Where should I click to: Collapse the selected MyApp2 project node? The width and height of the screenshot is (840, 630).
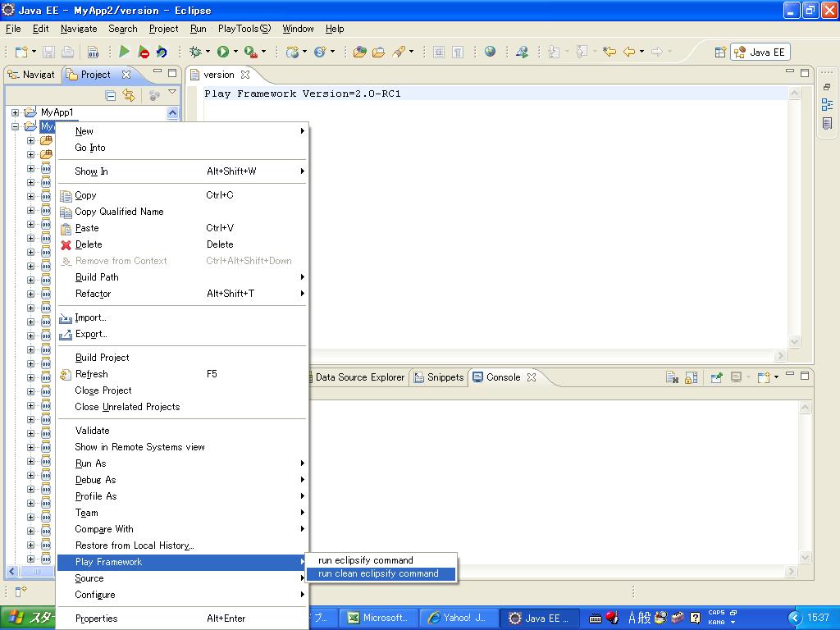click(x=15, y=126)
